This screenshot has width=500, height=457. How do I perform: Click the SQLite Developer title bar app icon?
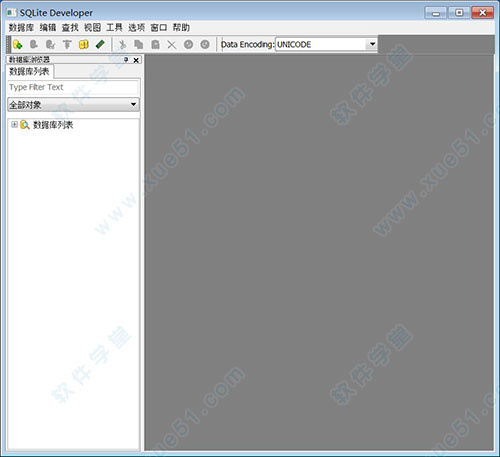(11, 13)
